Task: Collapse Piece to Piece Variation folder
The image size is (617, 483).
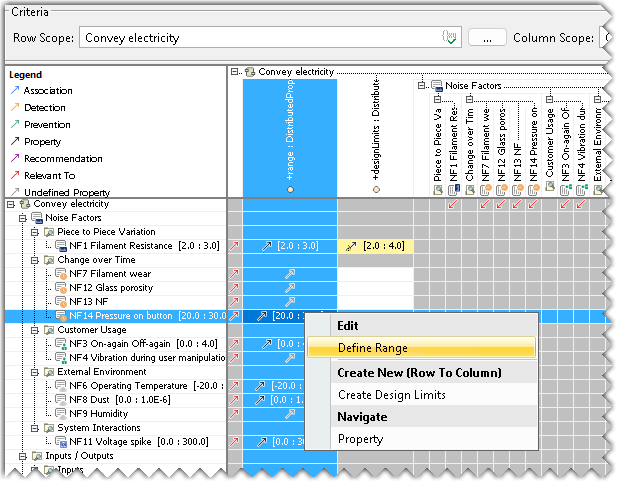Action: click(x=35, y=232)
